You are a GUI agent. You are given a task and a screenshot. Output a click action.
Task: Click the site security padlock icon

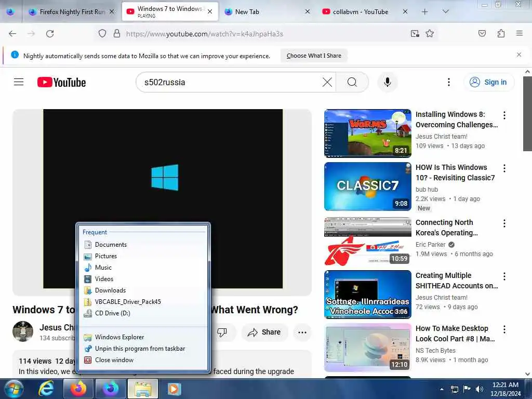click(117, 34)
